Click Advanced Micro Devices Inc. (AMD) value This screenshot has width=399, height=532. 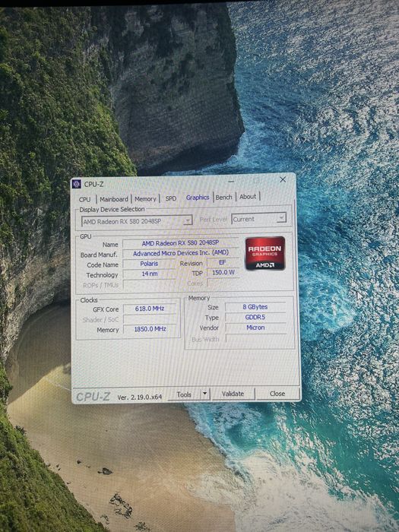click(x=181, y=253)
